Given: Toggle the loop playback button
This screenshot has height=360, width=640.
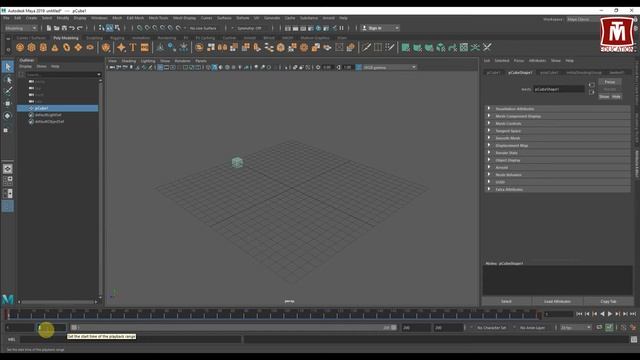Looking at the screenshot, I should click(599, 327).
